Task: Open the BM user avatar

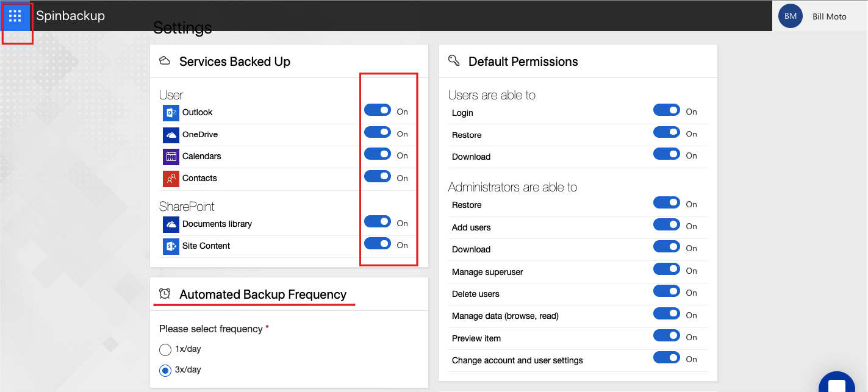Action: (x=791, y=16)
